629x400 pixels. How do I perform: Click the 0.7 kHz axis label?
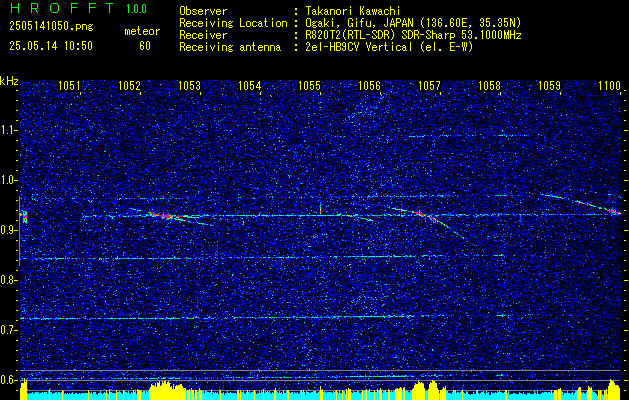9,330
